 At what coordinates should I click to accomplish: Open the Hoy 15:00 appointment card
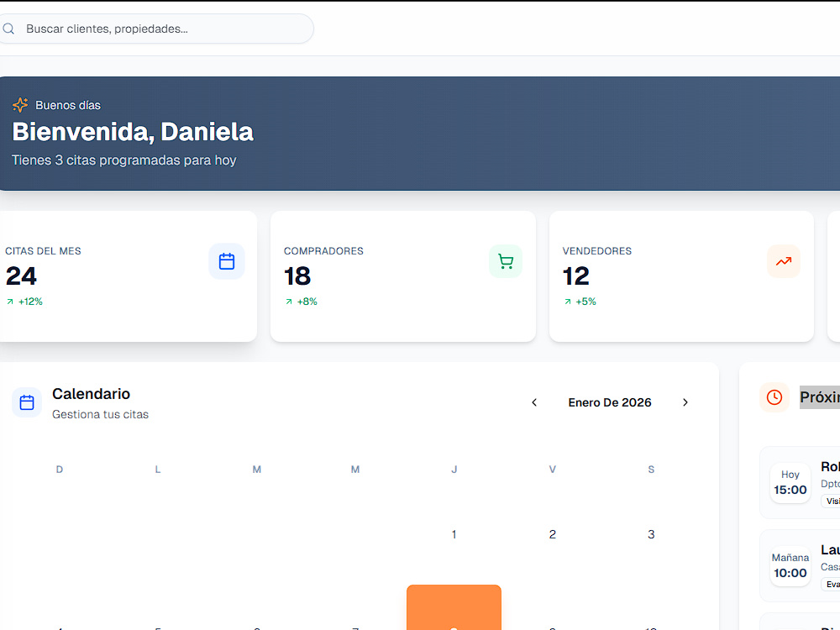(800, 483)
